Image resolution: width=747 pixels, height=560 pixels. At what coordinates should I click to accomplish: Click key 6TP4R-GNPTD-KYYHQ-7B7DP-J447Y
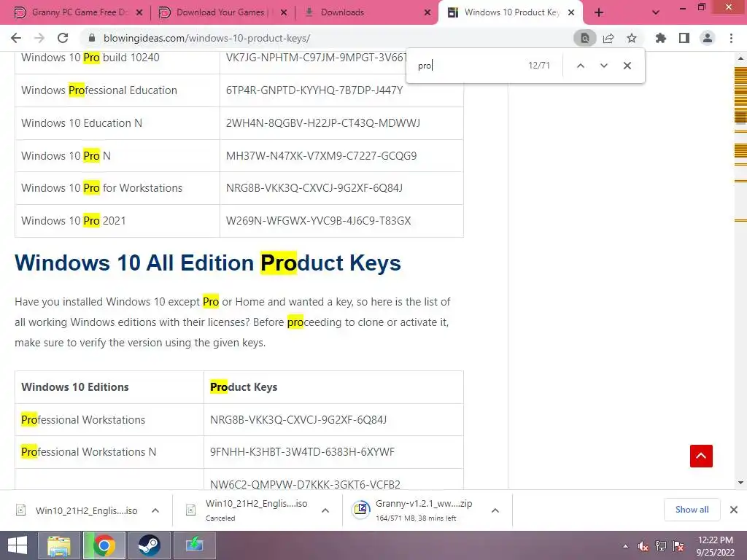coord(314,90)
